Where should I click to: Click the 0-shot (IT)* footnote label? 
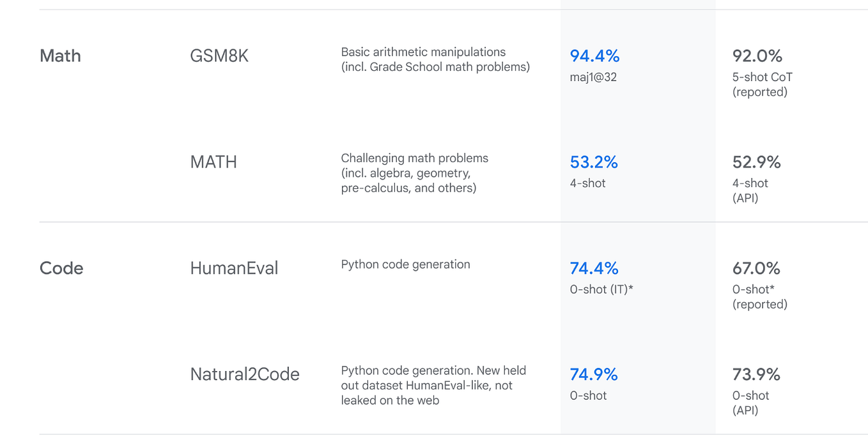601,289
